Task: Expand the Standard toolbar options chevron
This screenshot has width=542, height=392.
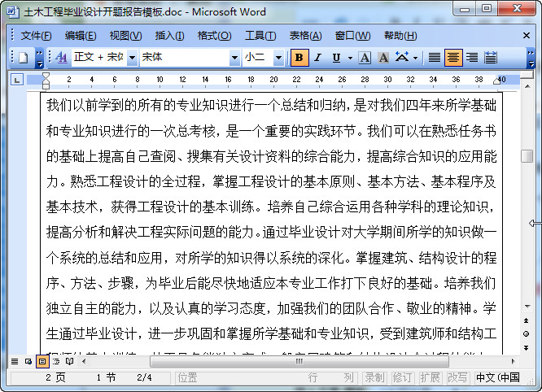Action: coord(39,58)
